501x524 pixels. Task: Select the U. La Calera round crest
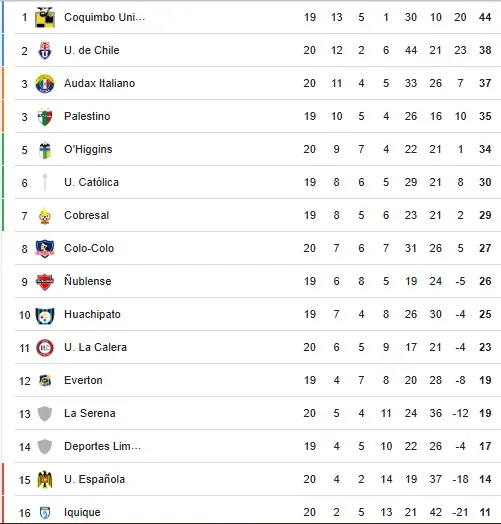click(x=45, y=348)
